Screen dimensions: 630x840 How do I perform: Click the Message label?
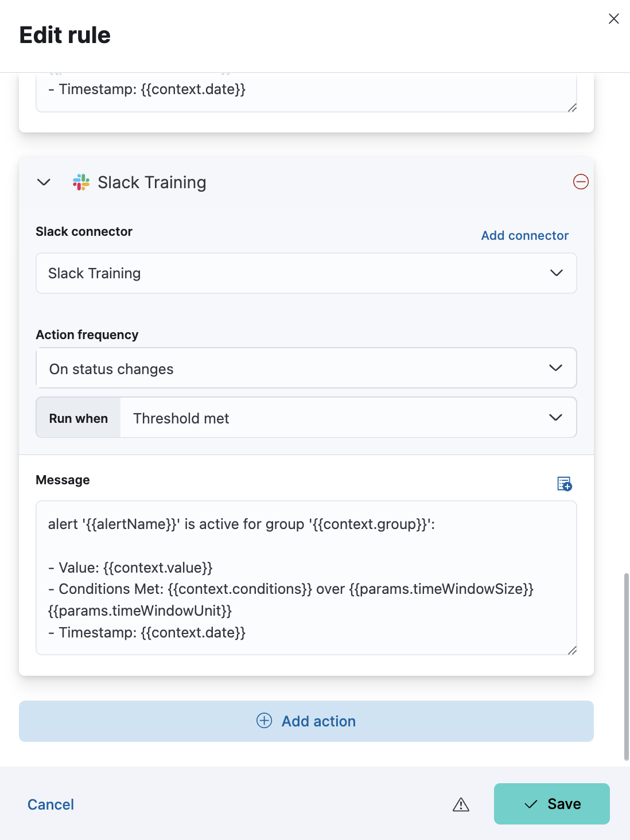pos(63,480)
